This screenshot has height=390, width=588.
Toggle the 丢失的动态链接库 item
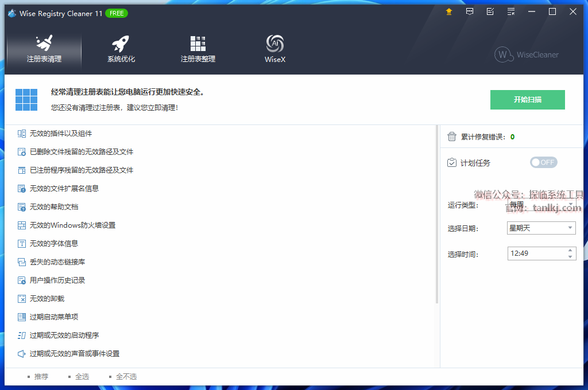[57, 262]
